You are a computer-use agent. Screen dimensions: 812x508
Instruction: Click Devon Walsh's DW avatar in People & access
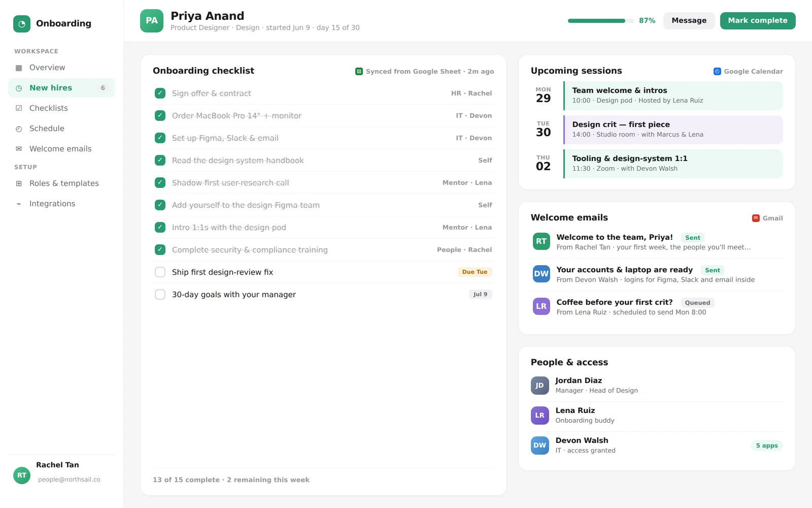(x=540, y=446)
